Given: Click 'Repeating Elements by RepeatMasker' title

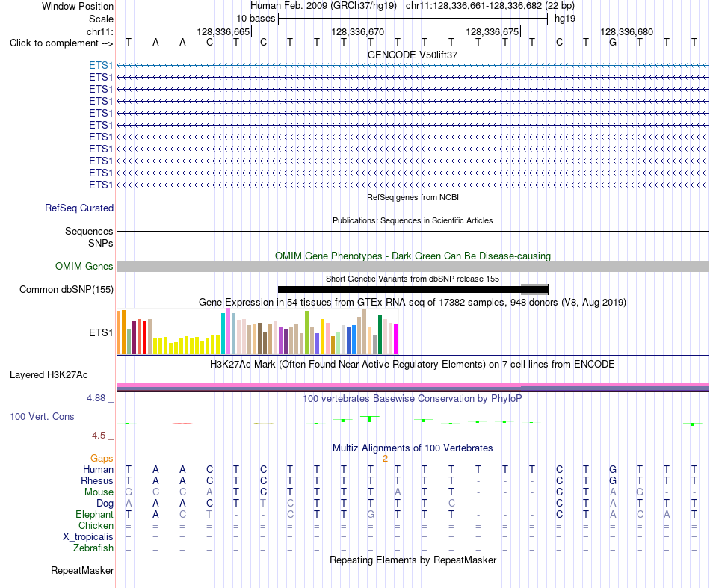Looking at the screenshot, I should point(413,560).
